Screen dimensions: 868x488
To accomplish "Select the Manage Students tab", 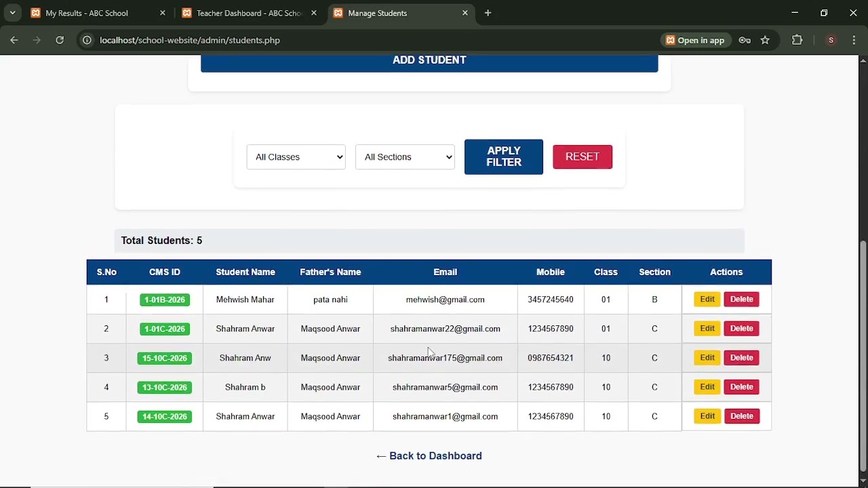I will coord(400,13).
